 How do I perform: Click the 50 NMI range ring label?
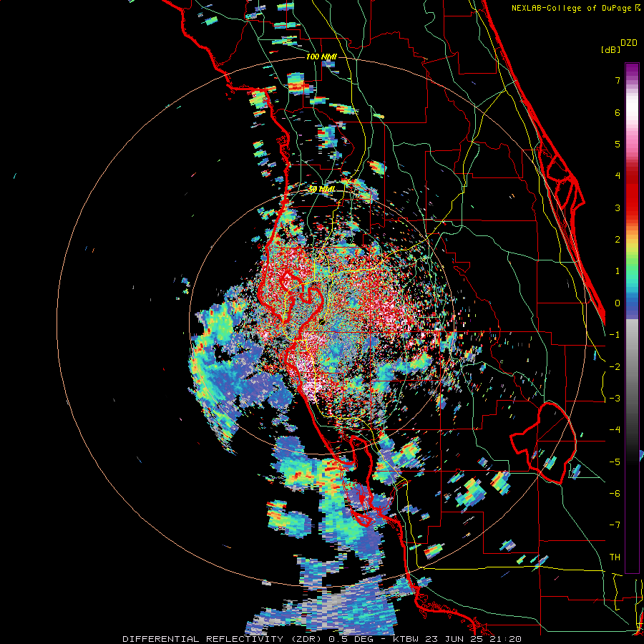(x=321, y=189)
